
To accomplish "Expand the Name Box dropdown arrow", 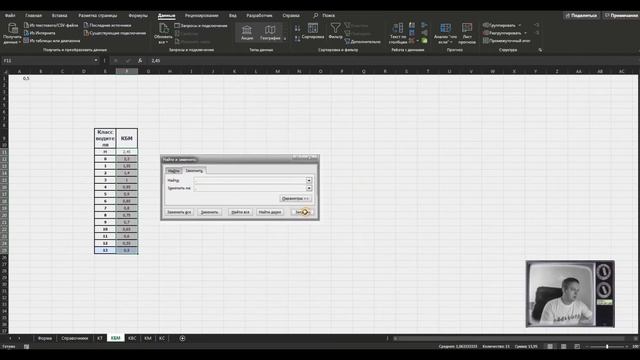I will coord(96,60).
